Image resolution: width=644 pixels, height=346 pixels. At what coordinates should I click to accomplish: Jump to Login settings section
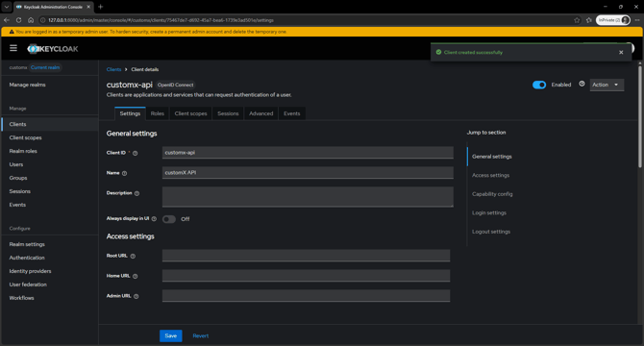pos(488,213)
